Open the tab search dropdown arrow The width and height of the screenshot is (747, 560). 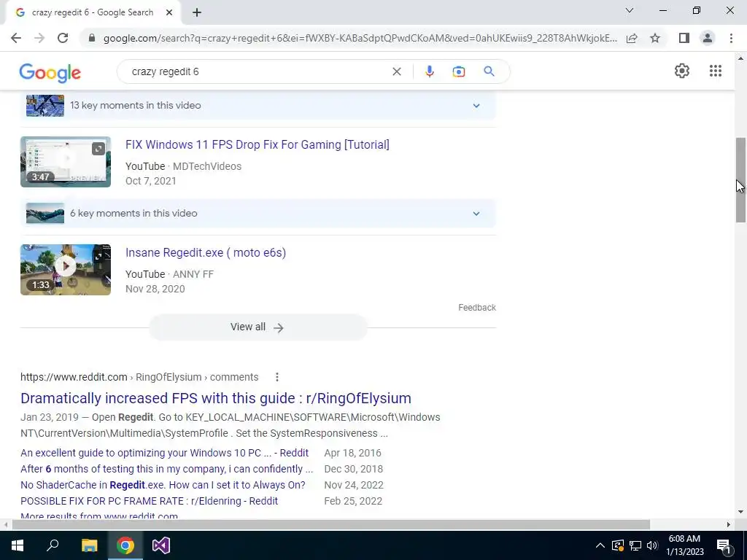pyautogui.click(x=629, y=10)
